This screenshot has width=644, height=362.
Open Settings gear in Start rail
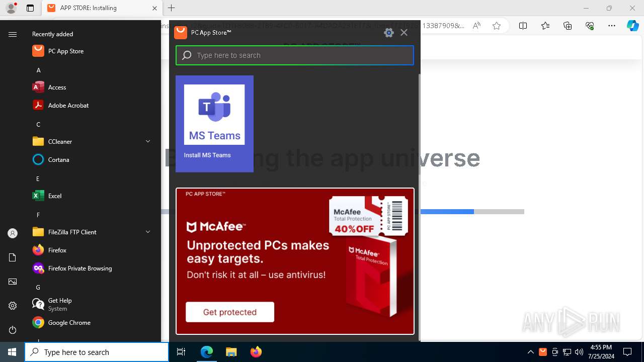coord(13,306)
